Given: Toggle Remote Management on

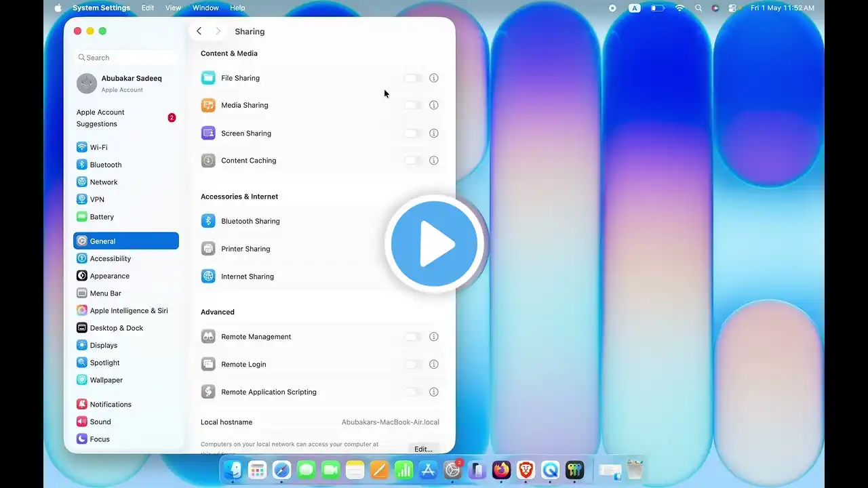Looking at the screenshot, I should tap(412, 337).
